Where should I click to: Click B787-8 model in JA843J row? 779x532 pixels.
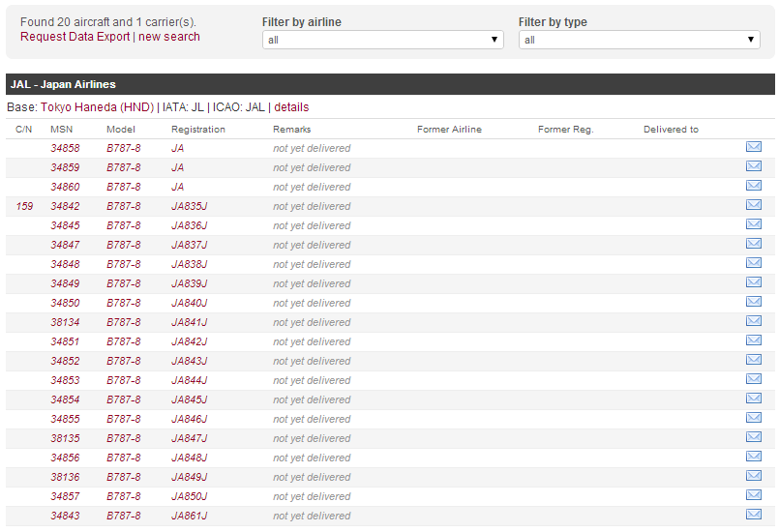tap(123, 361)
